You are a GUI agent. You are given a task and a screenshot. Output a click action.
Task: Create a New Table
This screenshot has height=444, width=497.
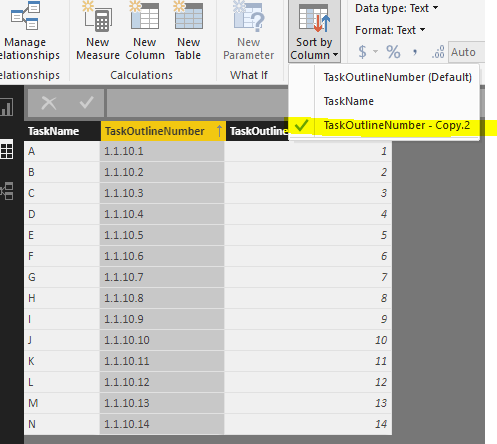pyautogui.click(x=188, y=32)
